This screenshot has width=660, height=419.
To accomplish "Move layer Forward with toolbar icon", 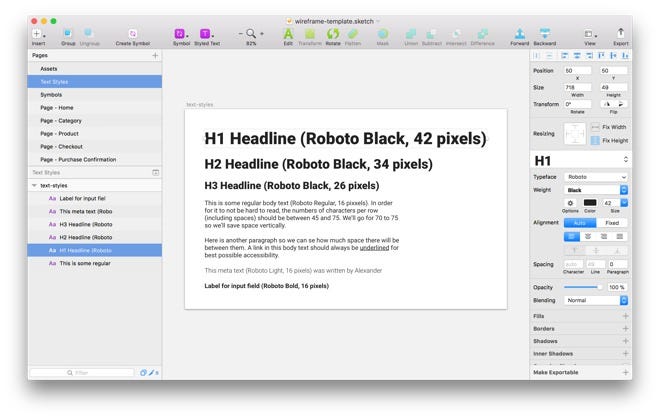I will pos(520,33).
